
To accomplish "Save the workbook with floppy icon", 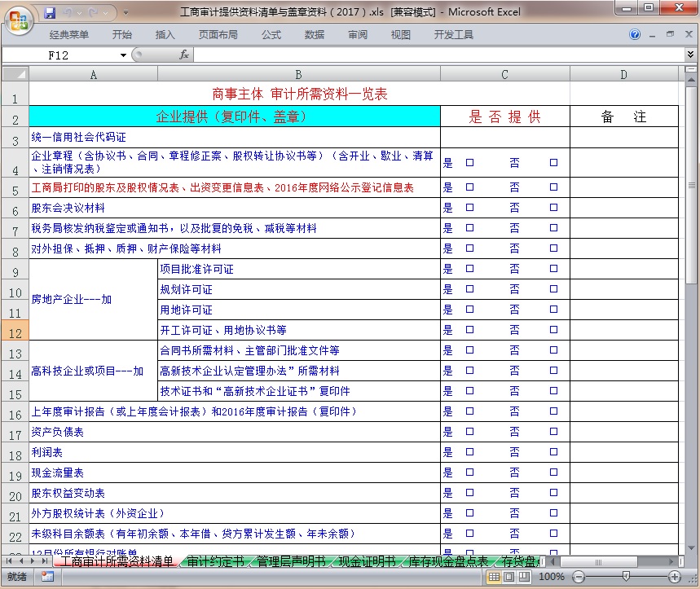I will [x=50, y=13].
